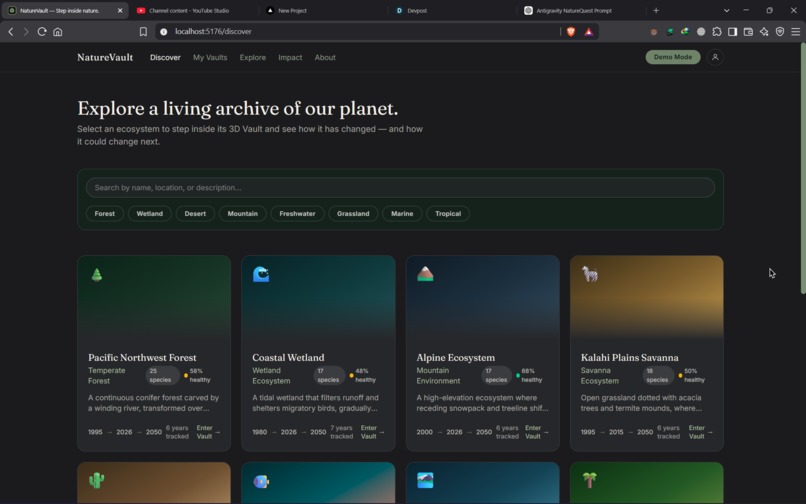This screenshot has height=504, width=806.
Task: Switch to the Devpost tab
Action: pos(451,10)
